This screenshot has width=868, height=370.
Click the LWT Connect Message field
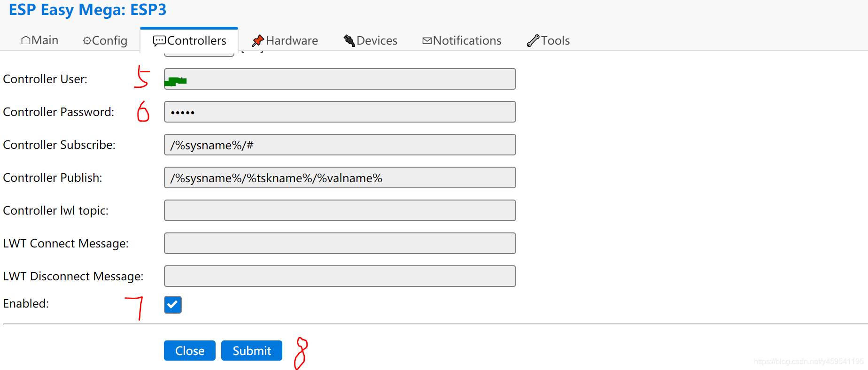[340, 243]
